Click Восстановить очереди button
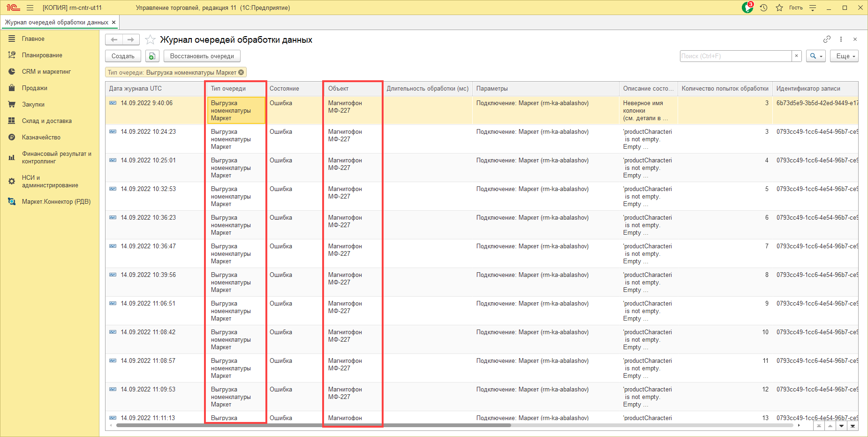The width and height of the screenshot is (868, 437). [202, 56]
